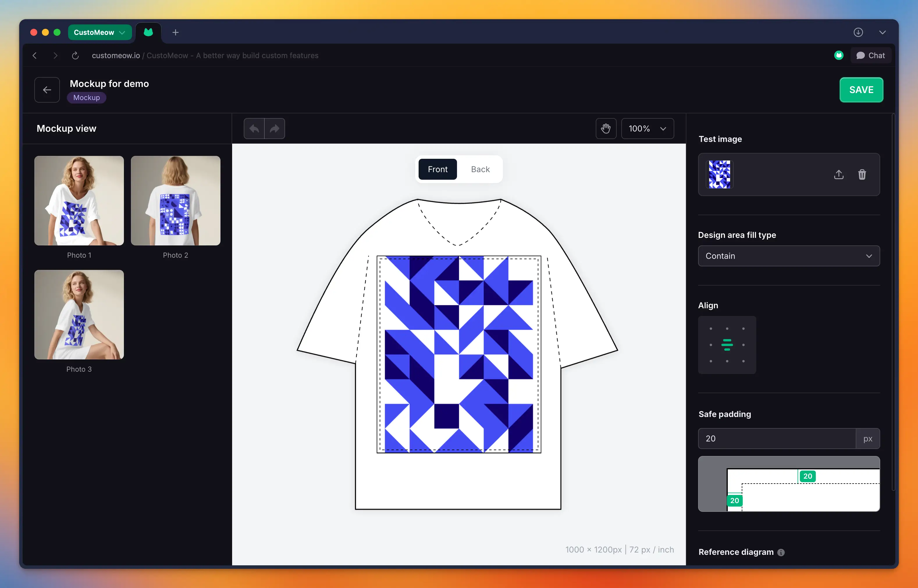Align design to top right
918x588 pixels.
tap(743, 329)
